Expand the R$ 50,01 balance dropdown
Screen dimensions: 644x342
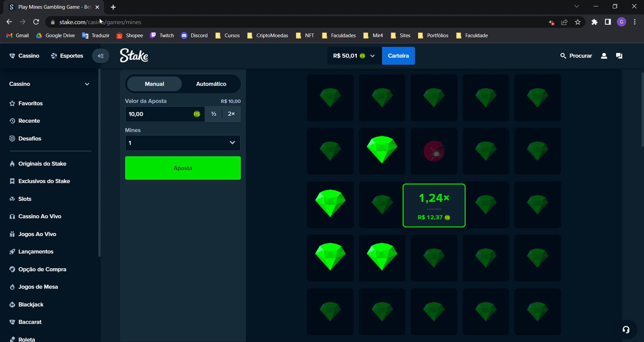tap(372, 56)
